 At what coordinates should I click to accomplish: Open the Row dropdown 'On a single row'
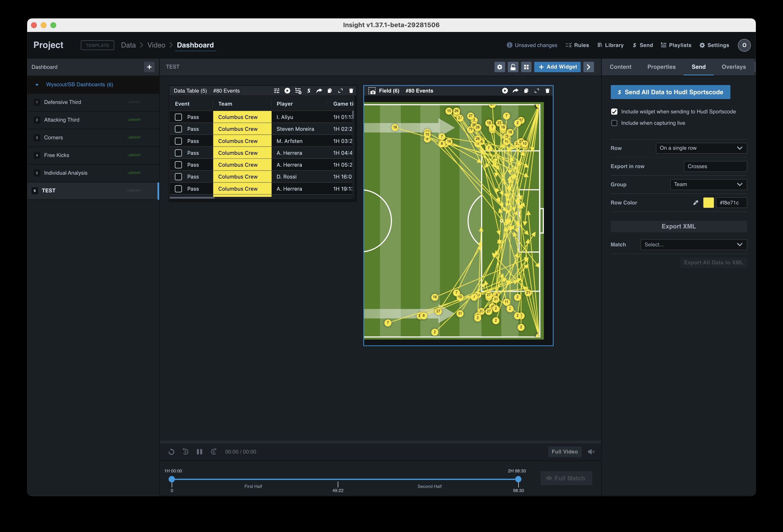coord(701,148)
